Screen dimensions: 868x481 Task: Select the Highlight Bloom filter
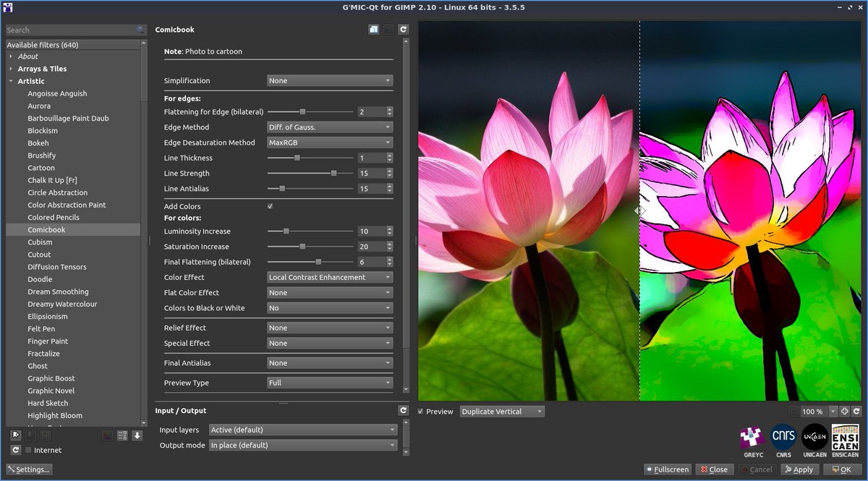[x=55, y=415]
